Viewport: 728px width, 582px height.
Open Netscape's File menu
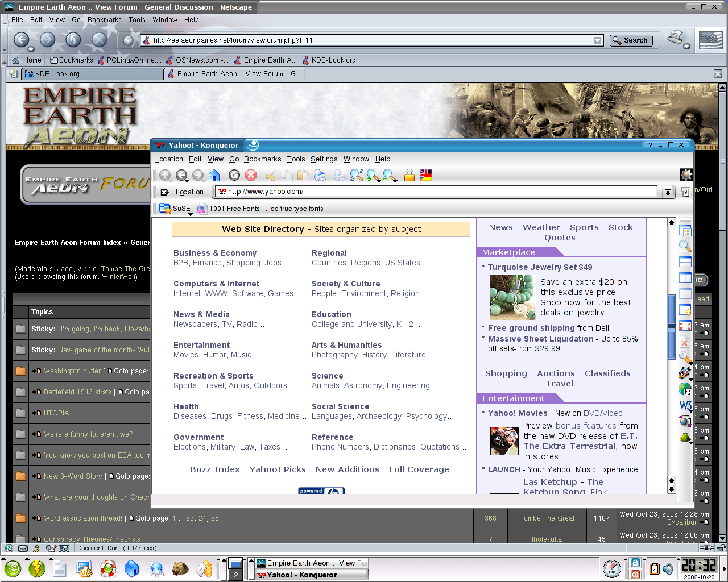click(x=17, y=20)
